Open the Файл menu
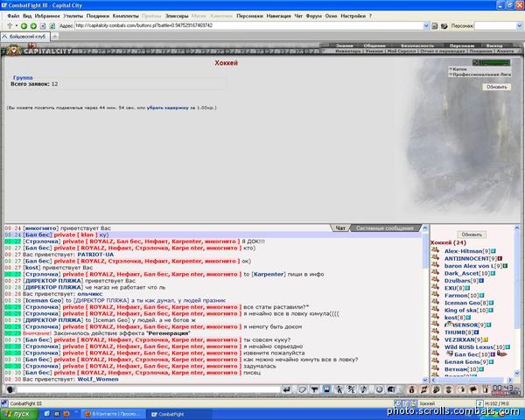 click(13, 16)
